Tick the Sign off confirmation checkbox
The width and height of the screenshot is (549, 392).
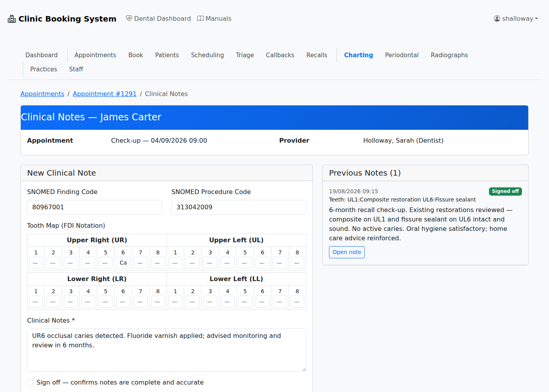tap(30, 383)
